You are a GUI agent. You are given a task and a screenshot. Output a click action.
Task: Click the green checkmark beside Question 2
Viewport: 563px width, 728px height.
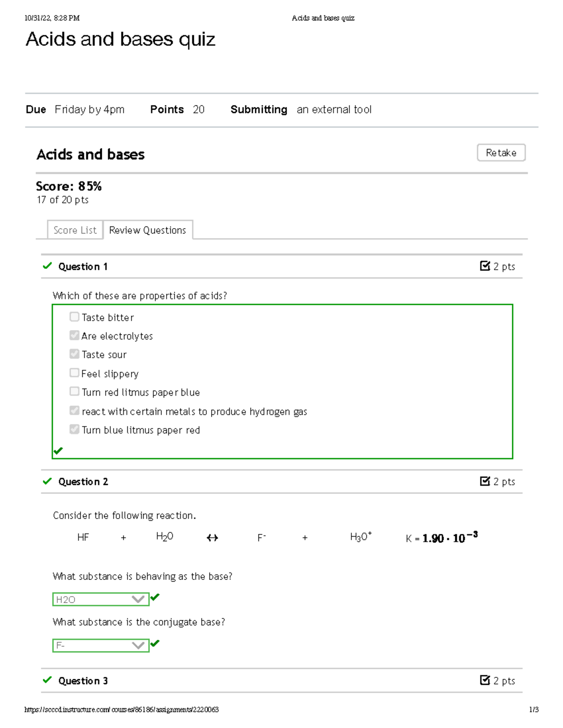[x=47, y=481]
